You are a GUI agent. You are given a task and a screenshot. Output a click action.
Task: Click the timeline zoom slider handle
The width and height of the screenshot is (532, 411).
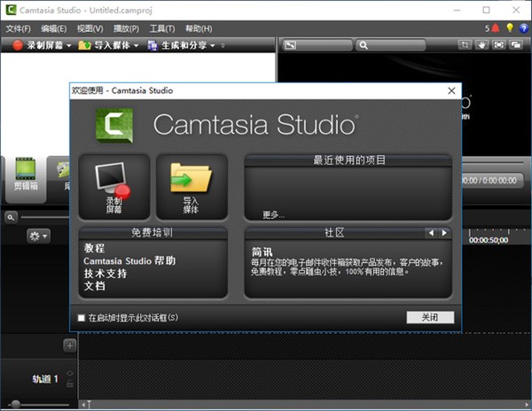tap(15, 405)
